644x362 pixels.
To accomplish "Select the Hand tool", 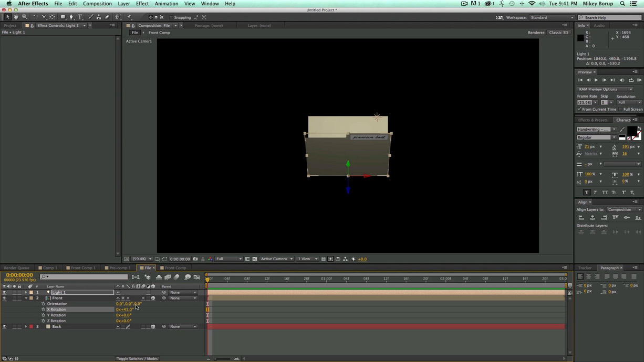I will [16, 17].
